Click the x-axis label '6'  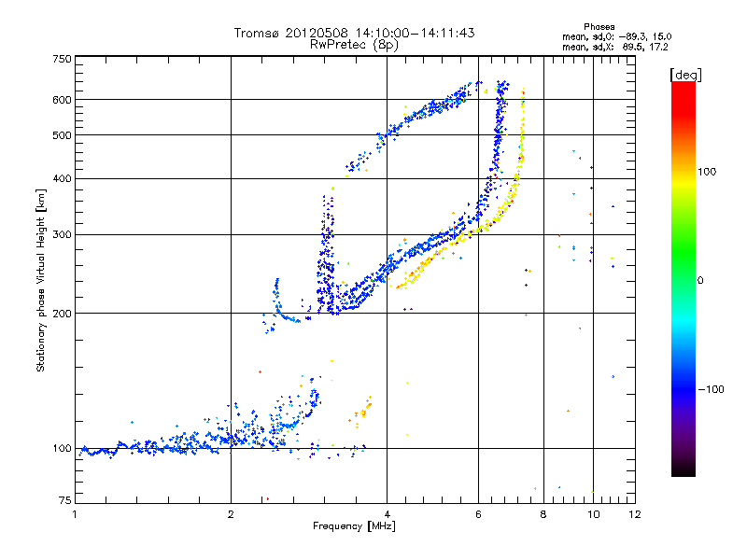(x=478, y=514)
